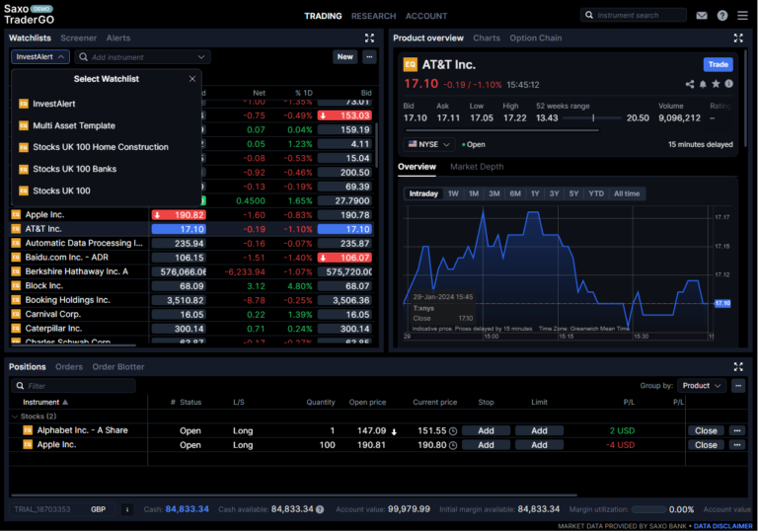Open the Group by Product dropdown
Image resolution: width=758 pixels, height=532 pixels.
702,386
